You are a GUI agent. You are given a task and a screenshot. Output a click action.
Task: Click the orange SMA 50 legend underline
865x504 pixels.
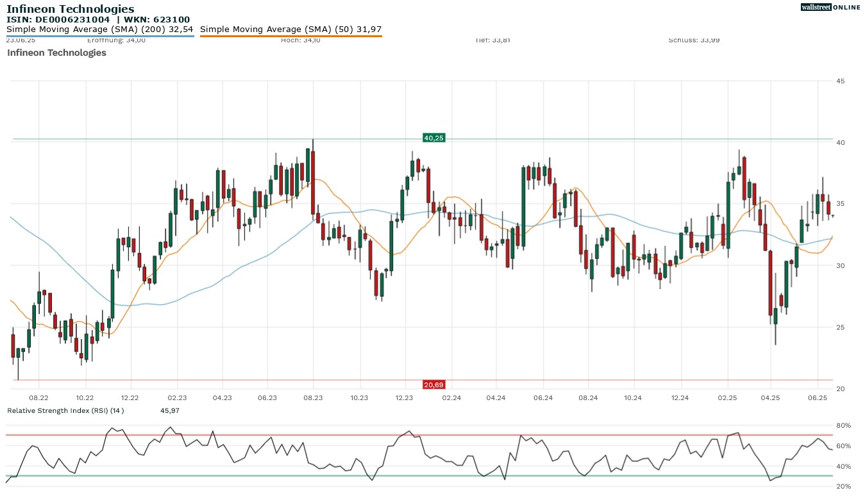point(291,36)
